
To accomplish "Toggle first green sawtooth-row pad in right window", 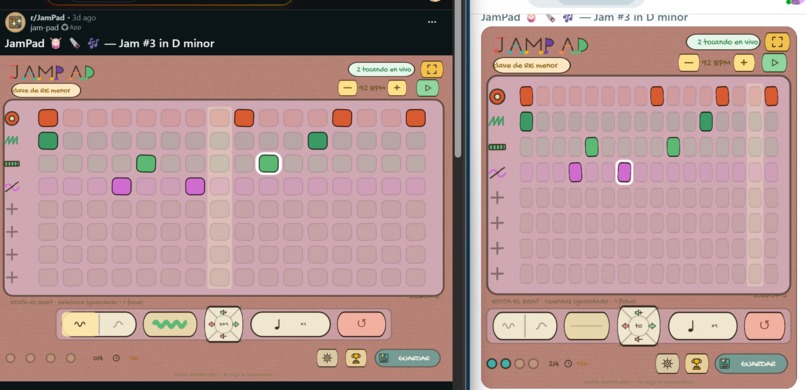I will point(526,121).
